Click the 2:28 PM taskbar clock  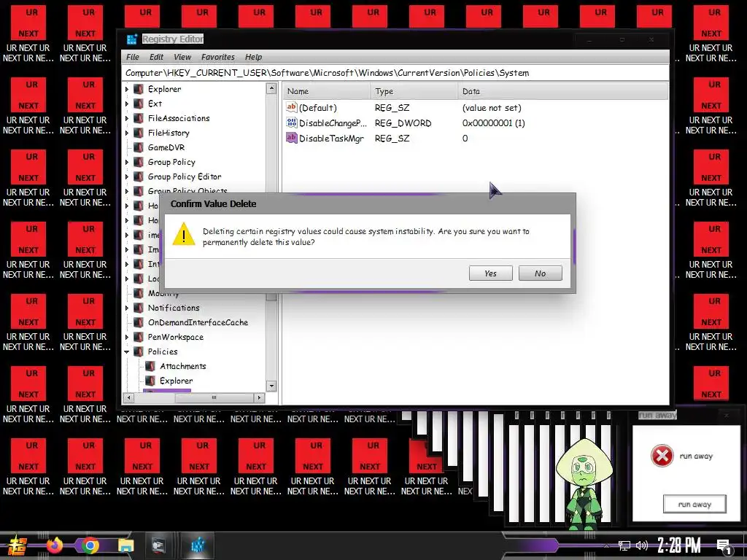(x=679, y=545)
